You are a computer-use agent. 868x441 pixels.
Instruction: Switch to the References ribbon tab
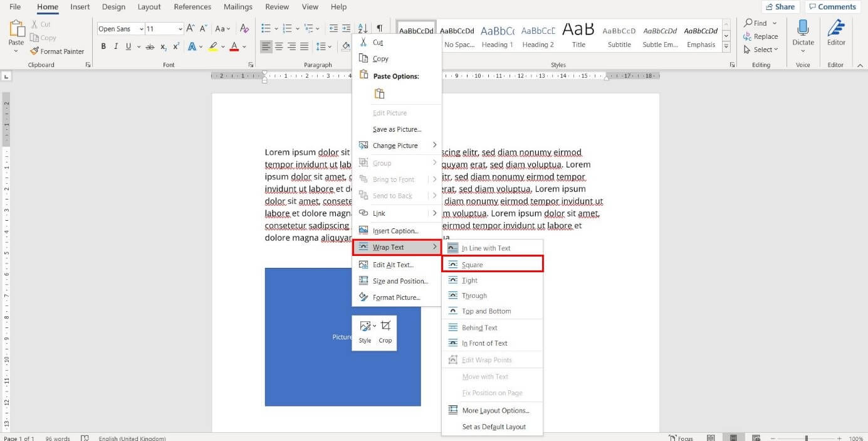tap(192, 7)
